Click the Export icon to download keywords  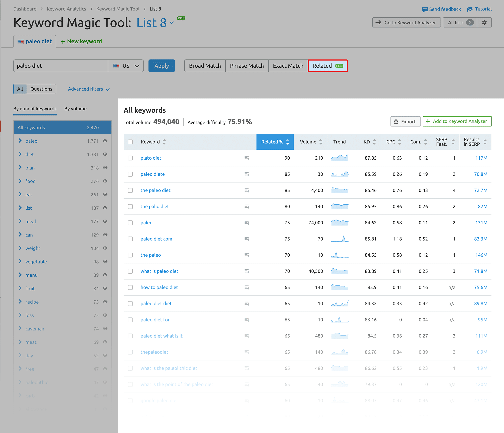point(405,121)
